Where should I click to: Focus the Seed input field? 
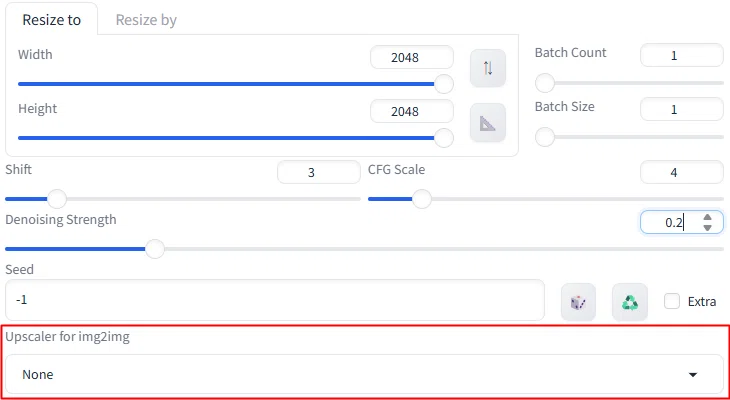(x=275, y=300)
